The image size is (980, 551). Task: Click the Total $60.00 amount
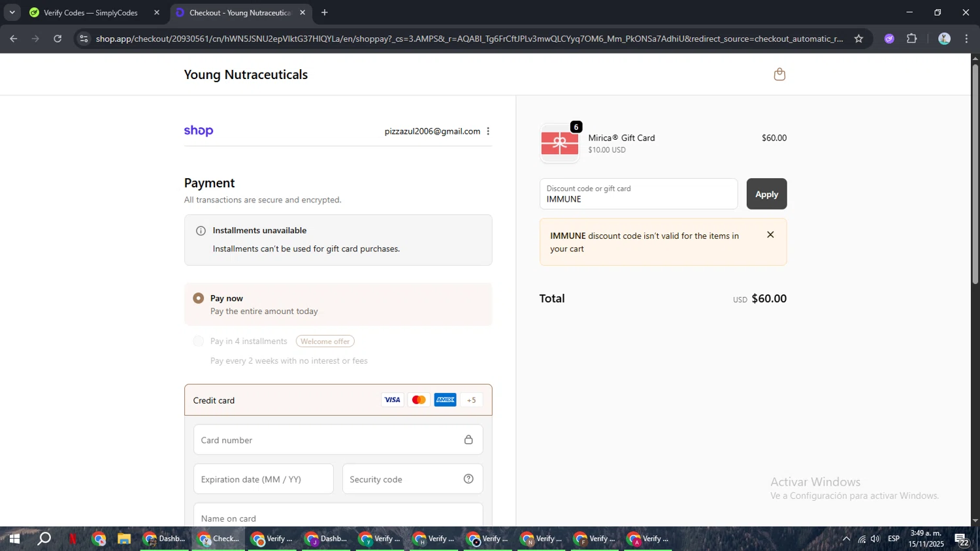click(x=769, y=299)
